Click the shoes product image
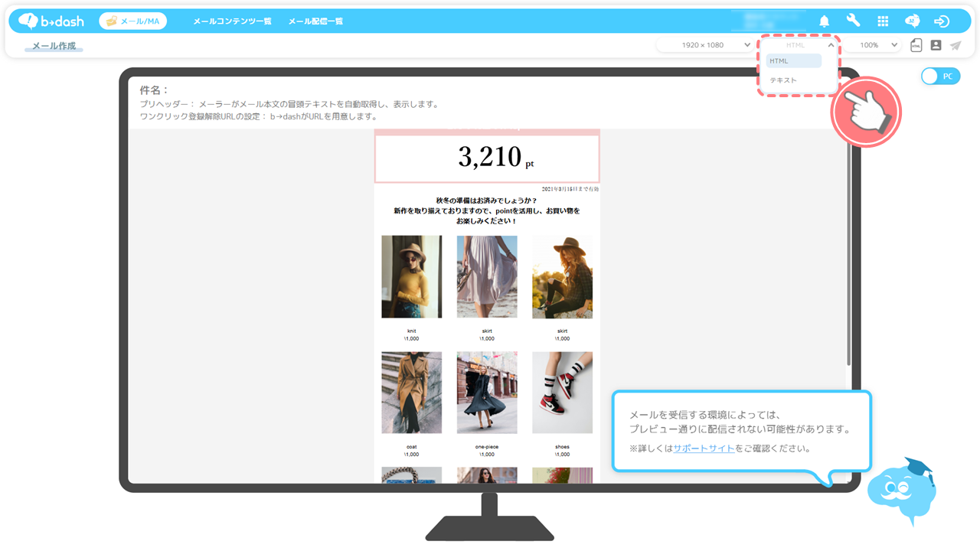 click(562, 393)
